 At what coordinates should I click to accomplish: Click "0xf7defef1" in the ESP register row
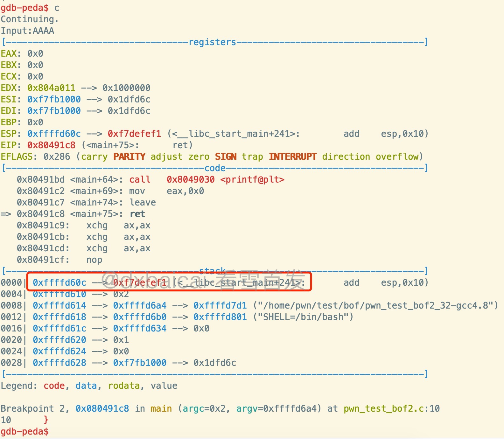coord(134,134)
